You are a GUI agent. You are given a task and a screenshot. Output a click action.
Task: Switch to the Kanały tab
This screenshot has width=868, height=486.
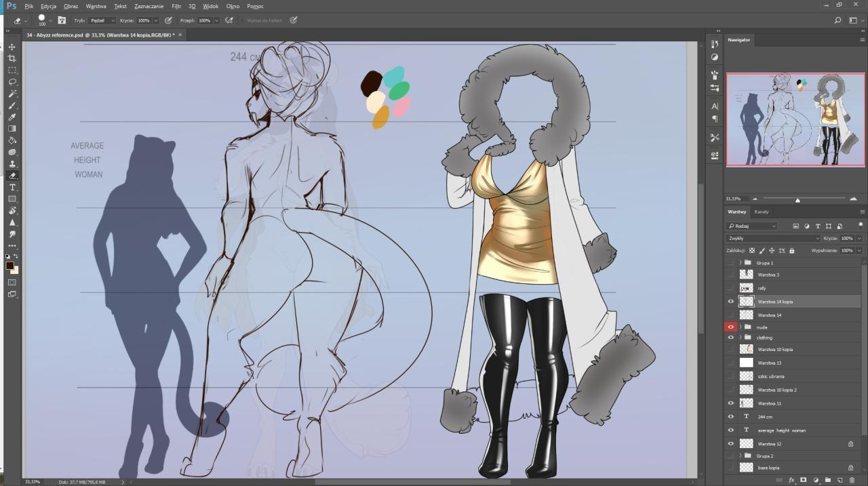(762, 211)
